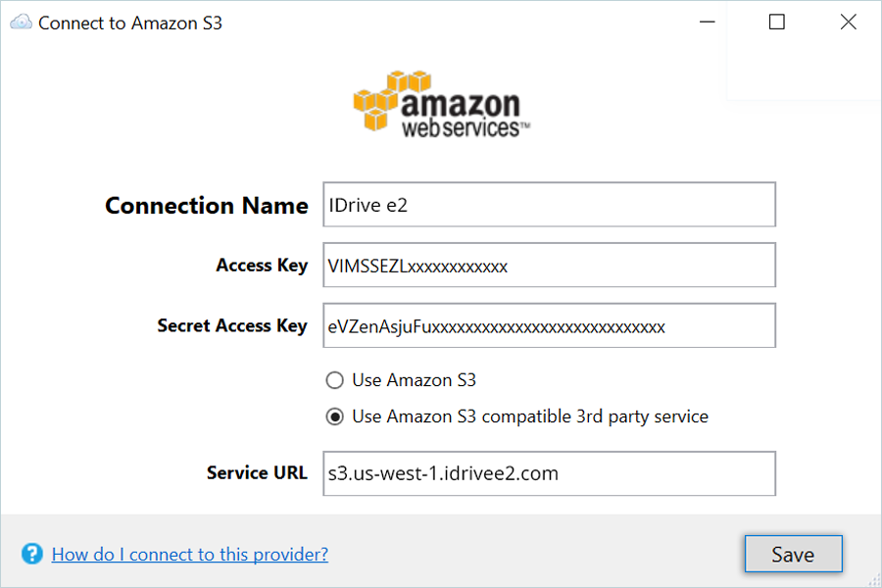882x588 pixels.
Task: Click the blue question mark help icon
Action: pyautogui.click(x=32, y=555)
